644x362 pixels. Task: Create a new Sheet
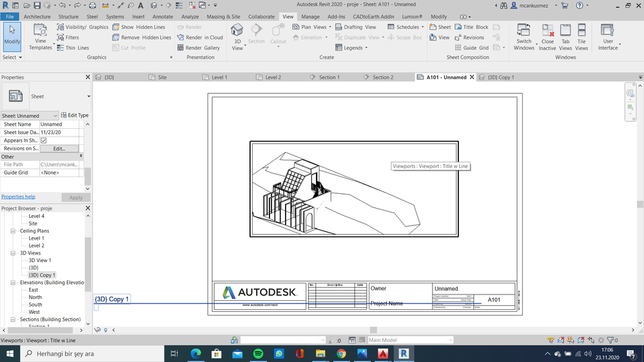(x=440, y=27)
